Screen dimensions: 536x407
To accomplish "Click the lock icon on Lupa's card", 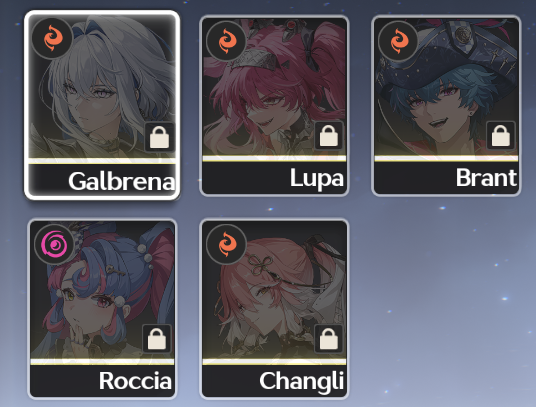I will 329,135.
